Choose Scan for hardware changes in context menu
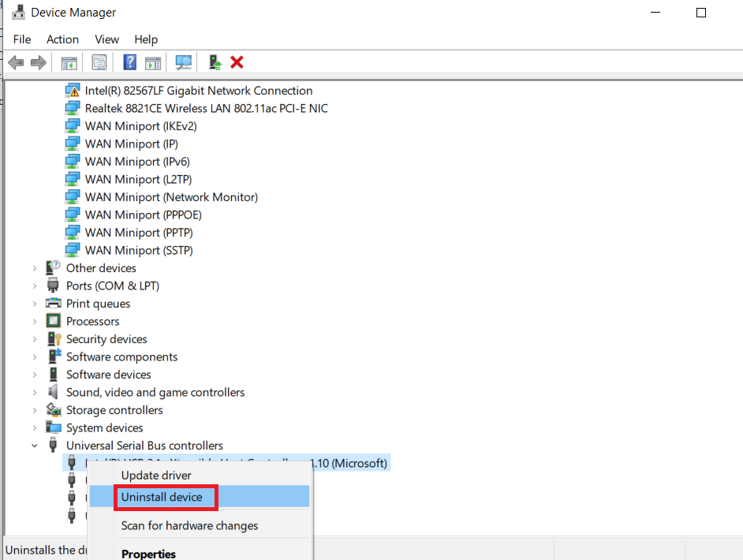The image size is (743, 560). click(x=189, y=525)
